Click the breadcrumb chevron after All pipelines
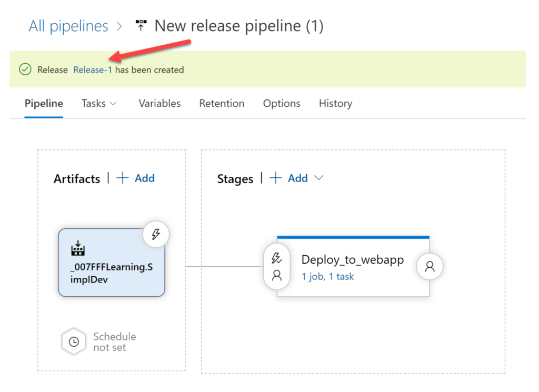The image size is (539, 392). [119, 26]
